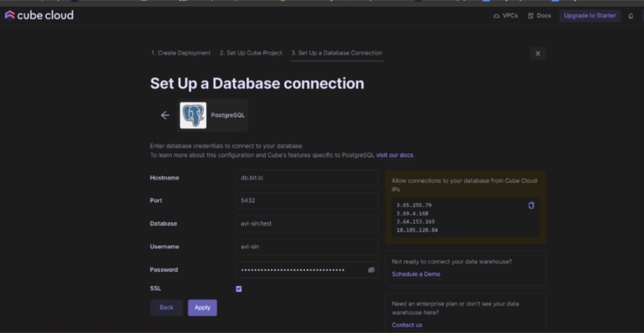Select step 3. Set Up a Database Connection

337,53
